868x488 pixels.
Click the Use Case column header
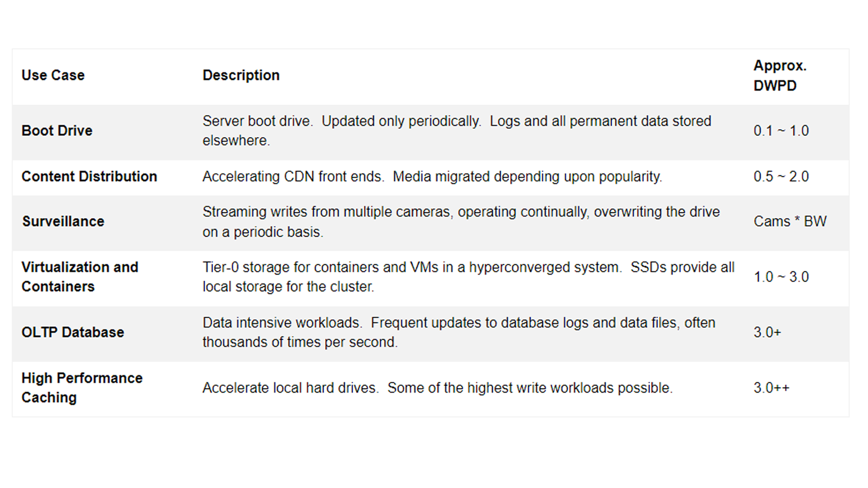tap(53, 75)
